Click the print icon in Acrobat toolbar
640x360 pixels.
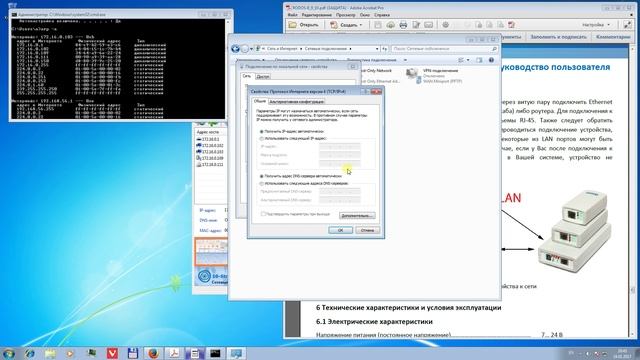[x=403, y=25]
